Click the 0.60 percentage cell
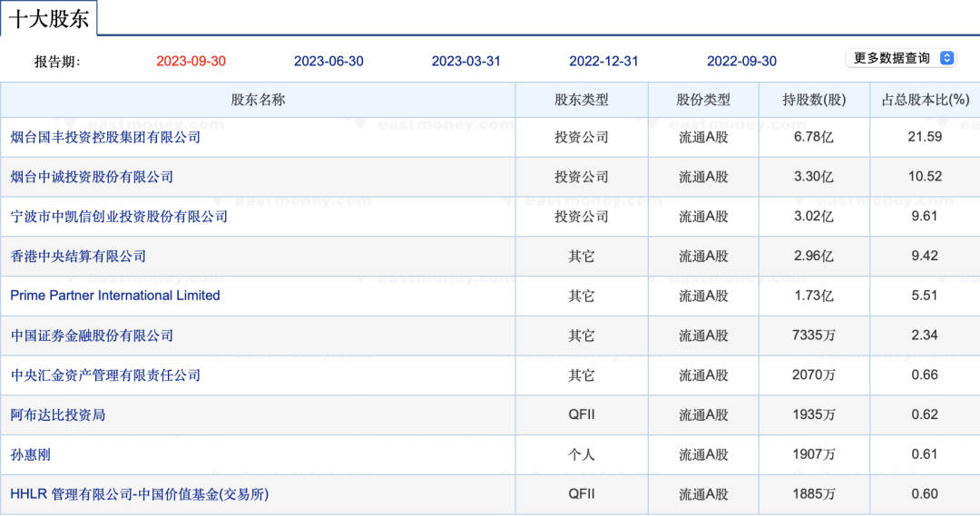Image resolution: width=980 pixels, height=516 pixels. coord(925,494)
